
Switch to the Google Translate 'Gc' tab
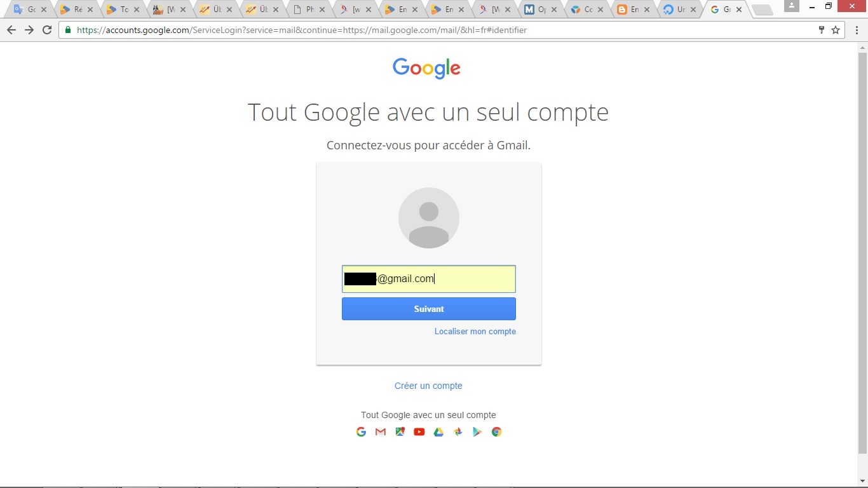31,10
